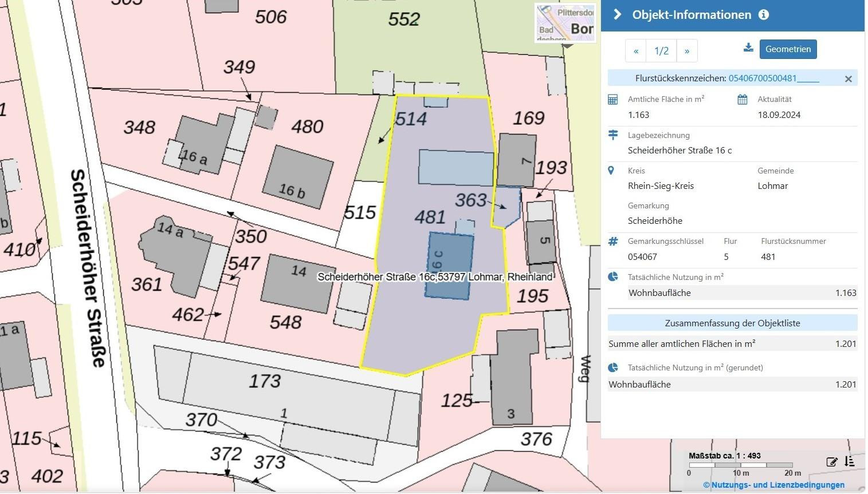The width and height of the screenshot is (868, 494).
Task: Click the 1/2 page indicator
Action: click(661, 51)
